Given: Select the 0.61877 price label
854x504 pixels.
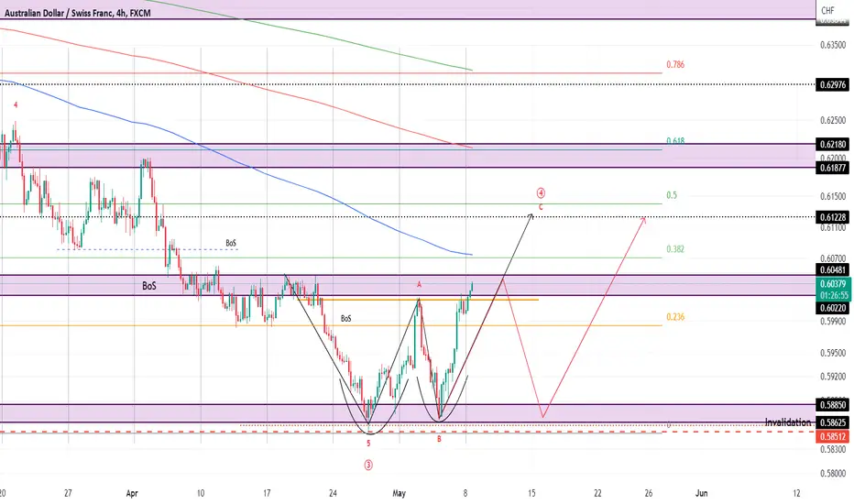Looking at the screenshot, I should [x=833, y=168].
